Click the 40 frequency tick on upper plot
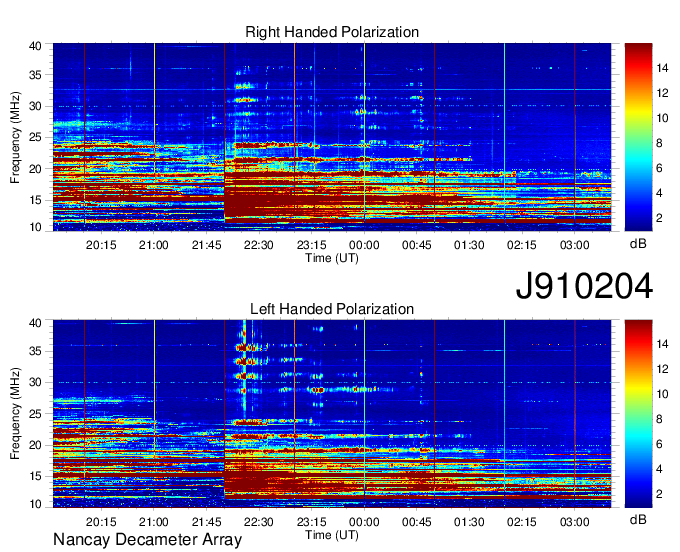Screen dimensions: 680x552 pyautogui.click(x=35, y=46)
